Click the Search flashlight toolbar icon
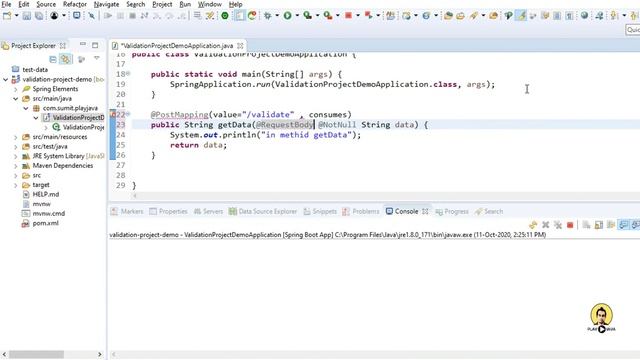The width and height of the screenshot is (640, 360). (474, 16)
